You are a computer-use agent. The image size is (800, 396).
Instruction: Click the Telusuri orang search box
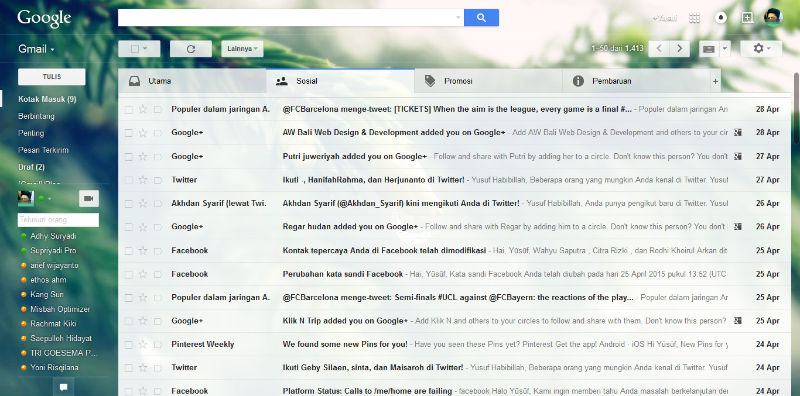tap(58, 220)
